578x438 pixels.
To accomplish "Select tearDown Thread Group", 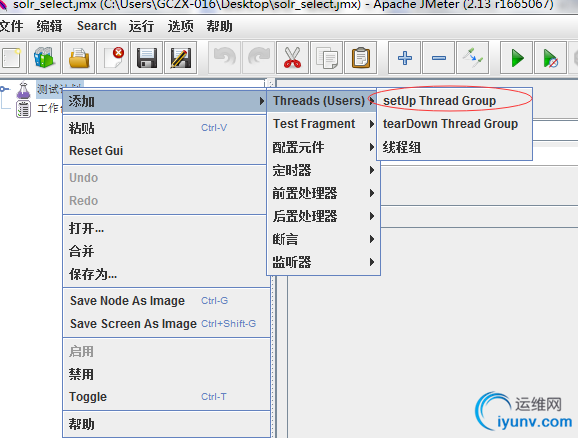I will tap(455, 124).
